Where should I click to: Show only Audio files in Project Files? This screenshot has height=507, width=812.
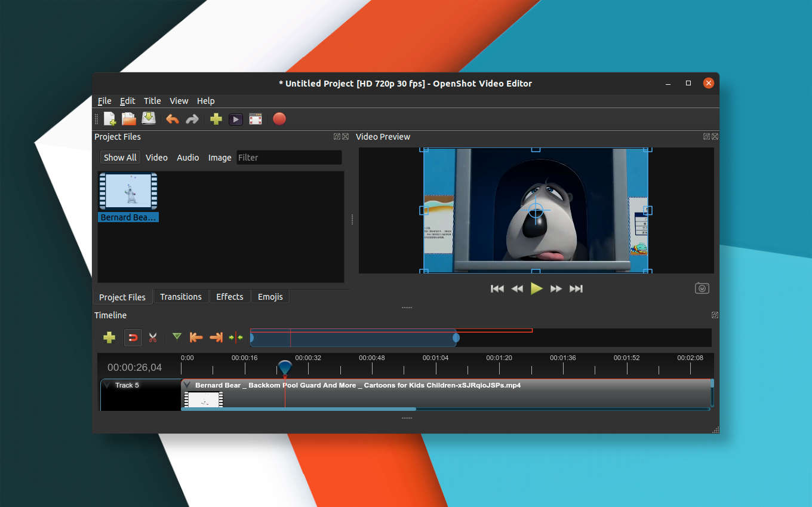tap(187, 157)
